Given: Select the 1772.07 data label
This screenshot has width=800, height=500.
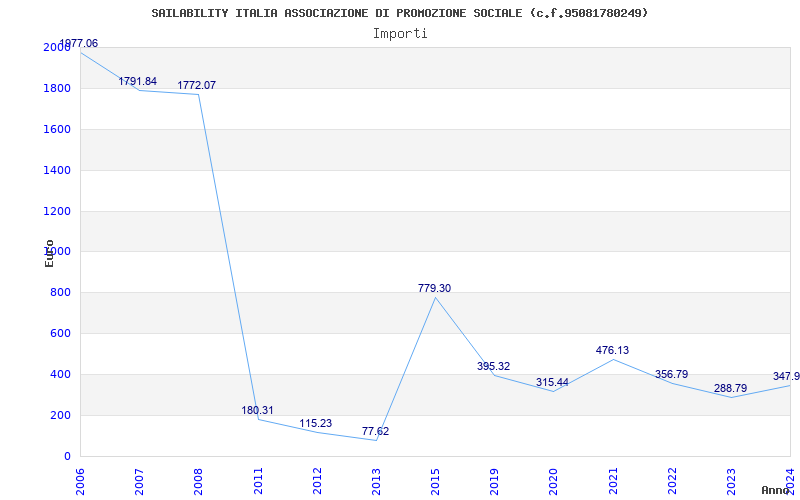Looking at the screenshot, I should pos(196,85).
